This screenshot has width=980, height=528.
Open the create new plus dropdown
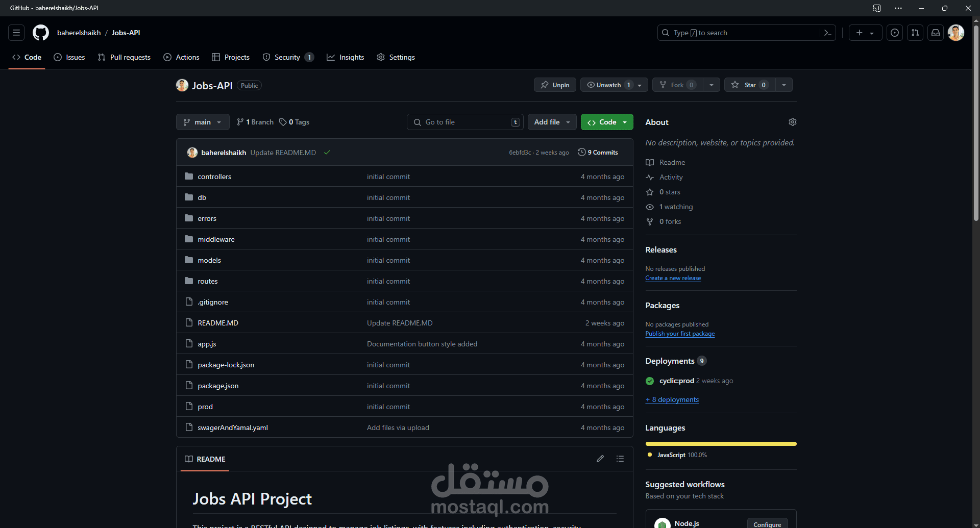(x=865, y=33)
